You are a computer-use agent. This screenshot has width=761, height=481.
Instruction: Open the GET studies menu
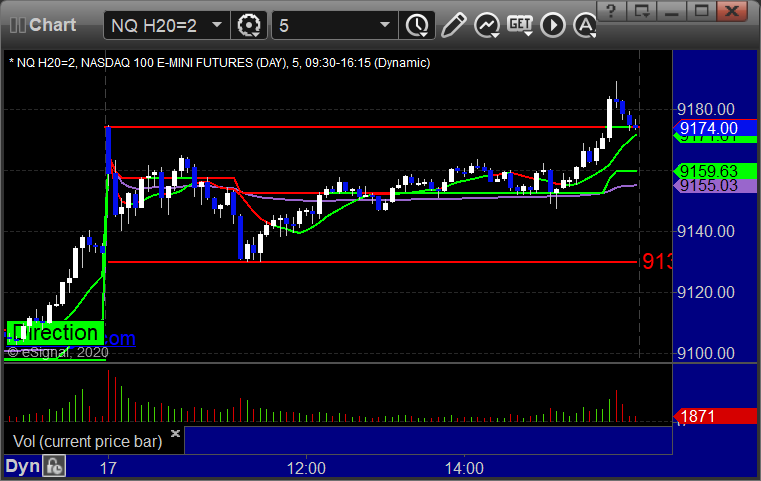click(520, 25)
